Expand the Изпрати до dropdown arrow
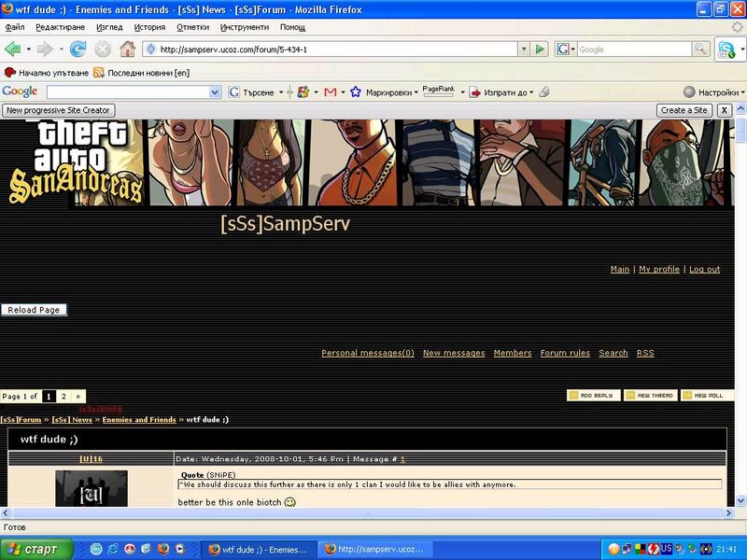 [x=531, y=91]
